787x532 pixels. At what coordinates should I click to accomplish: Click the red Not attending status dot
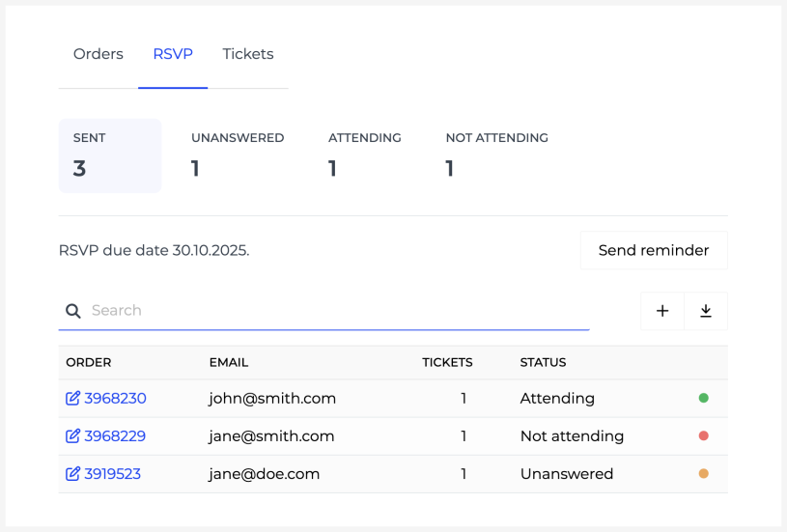tap(703, 436)
